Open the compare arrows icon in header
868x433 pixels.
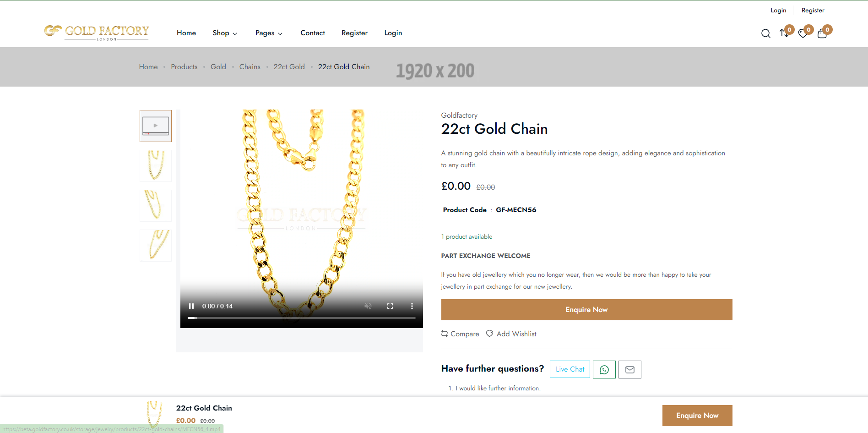784,33
